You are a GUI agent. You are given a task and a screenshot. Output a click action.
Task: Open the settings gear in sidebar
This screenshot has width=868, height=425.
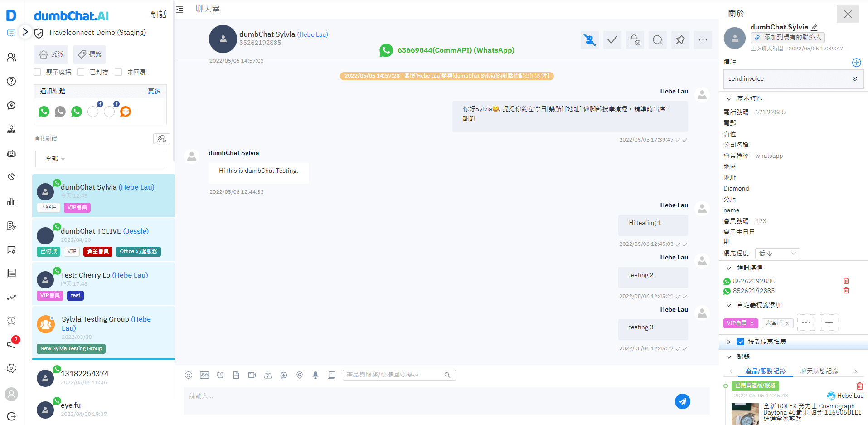pos(11,368)
